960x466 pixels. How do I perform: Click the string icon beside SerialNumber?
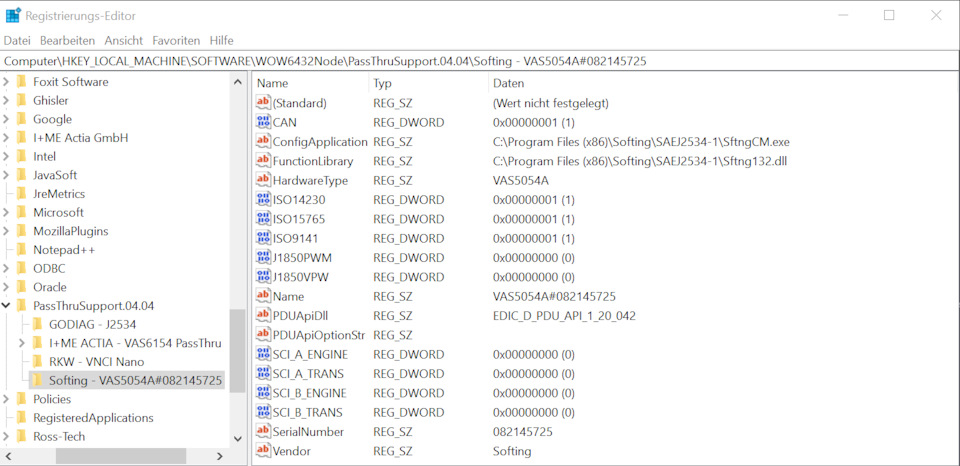pyautogui.click(x=263, y=432)
